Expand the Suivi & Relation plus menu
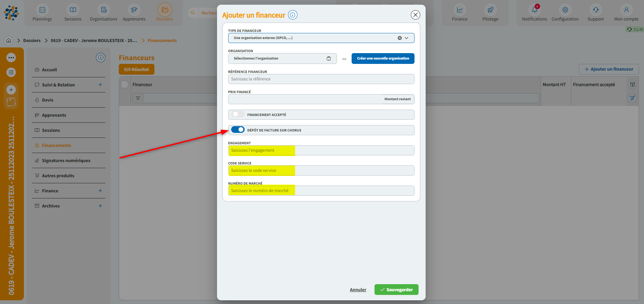Screen dimensions: 644x304 coord(100,85)
